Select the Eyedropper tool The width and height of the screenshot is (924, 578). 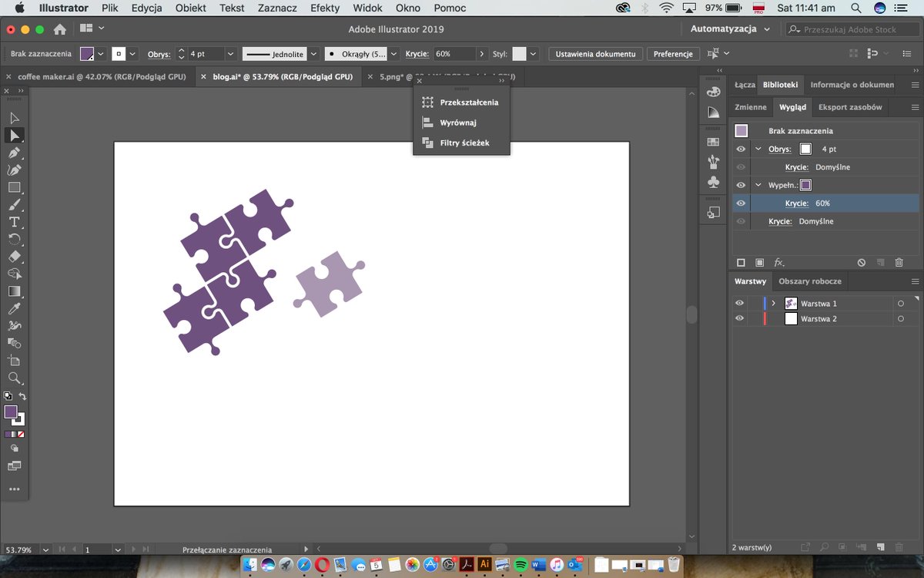15,308
